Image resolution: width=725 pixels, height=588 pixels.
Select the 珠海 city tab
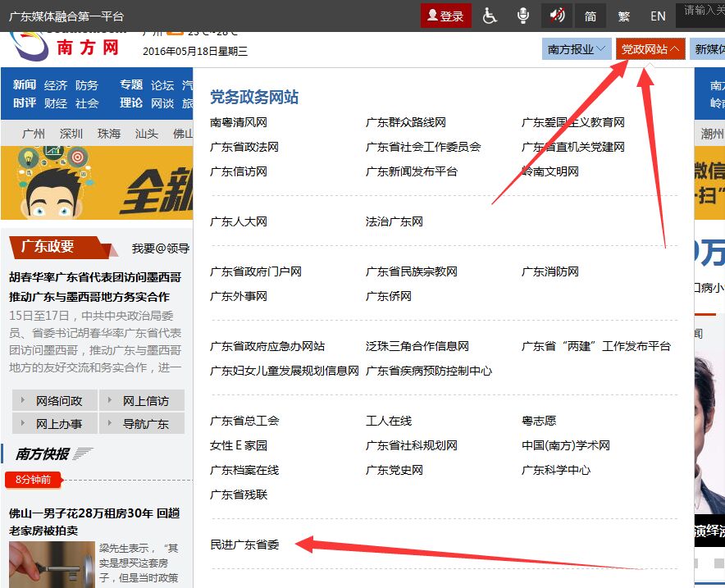[x=109, y=134]
